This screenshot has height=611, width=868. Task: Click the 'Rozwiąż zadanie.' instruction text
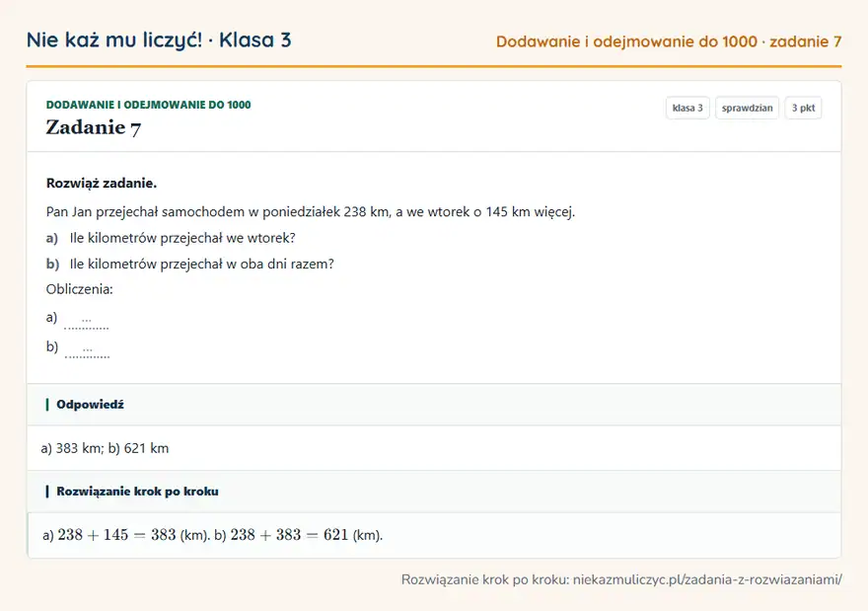pyautogui.click(x=102, y=184)
